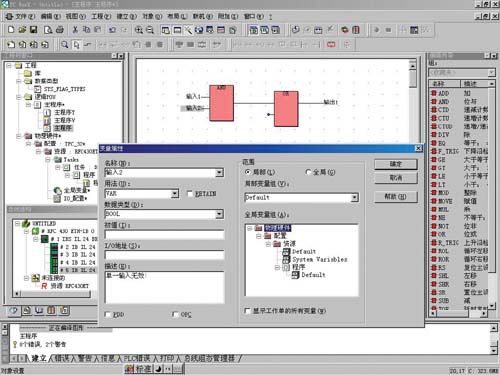Click the New file toolbar icon
Screen dimensions: 500x375
pos(11,30)
